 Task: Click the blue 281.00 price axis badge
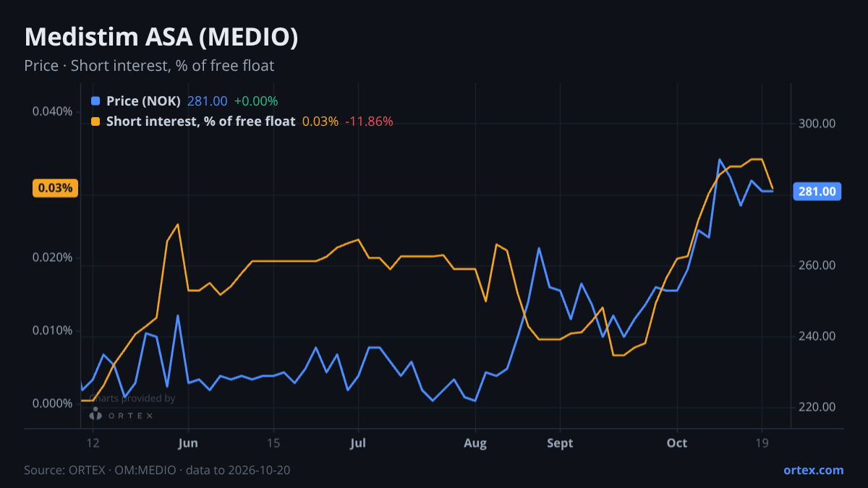tap(817, 192)
